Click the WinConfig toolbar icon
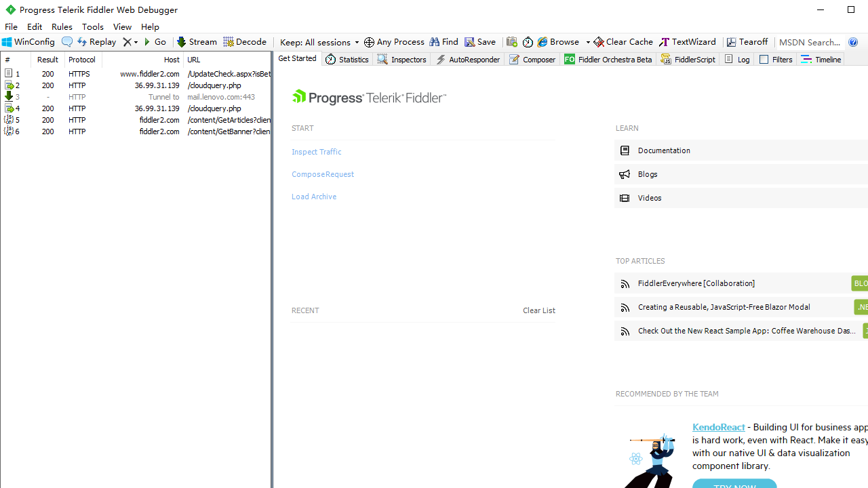The width and height of the screenshot is (868, 488). [28, 42]
